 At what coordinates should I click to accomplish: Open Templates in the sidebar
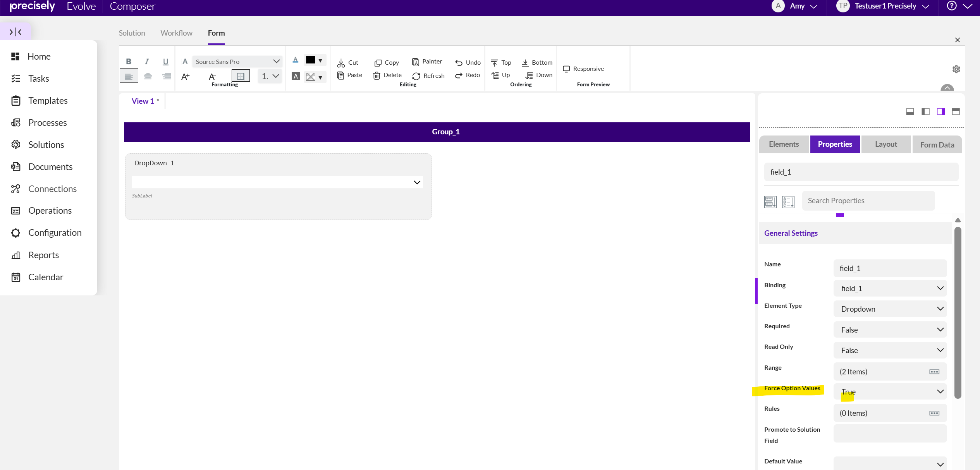[48, 101]
